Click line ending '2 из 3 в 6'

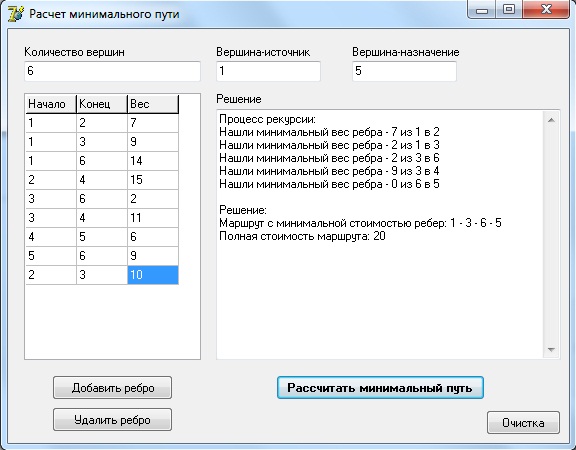[x=329, y=158]
